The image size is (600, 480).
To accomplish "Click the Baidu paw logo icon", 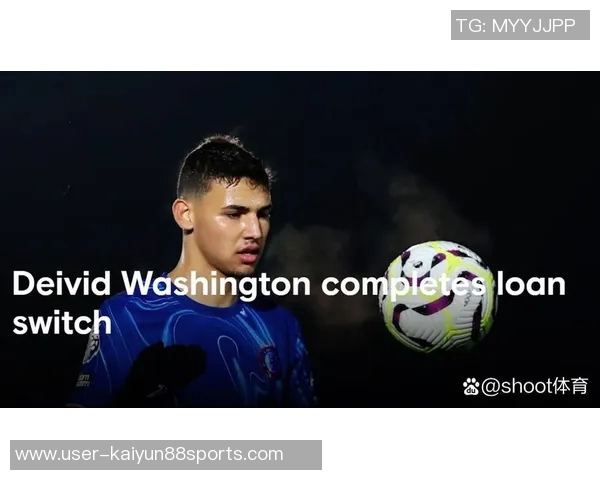I will [471, 386].
